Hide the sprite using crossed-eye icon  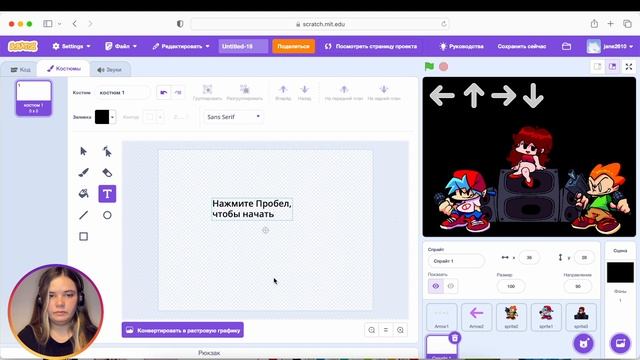click(x=451, y=286)
